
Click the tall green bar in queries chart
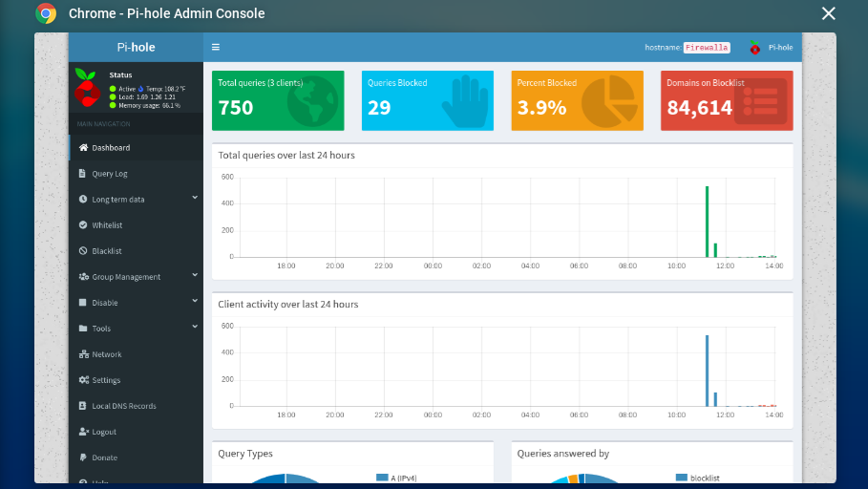707,222
